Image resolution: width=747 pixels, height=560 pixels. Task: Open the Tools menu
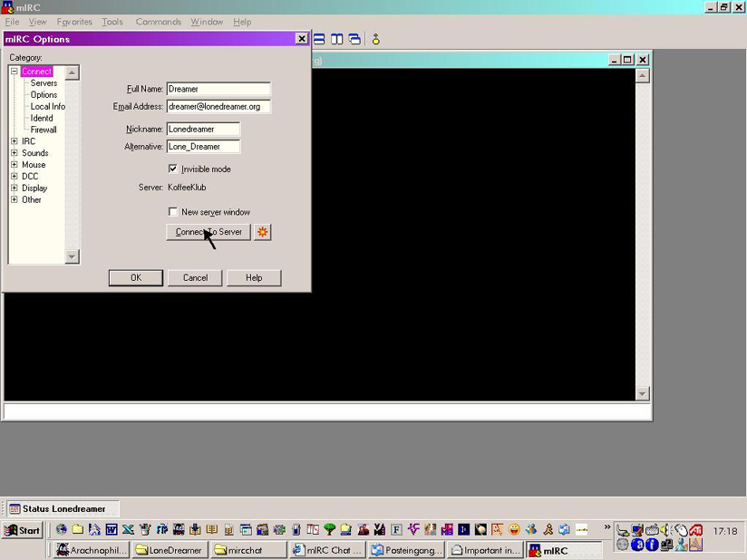click(112, 22)
